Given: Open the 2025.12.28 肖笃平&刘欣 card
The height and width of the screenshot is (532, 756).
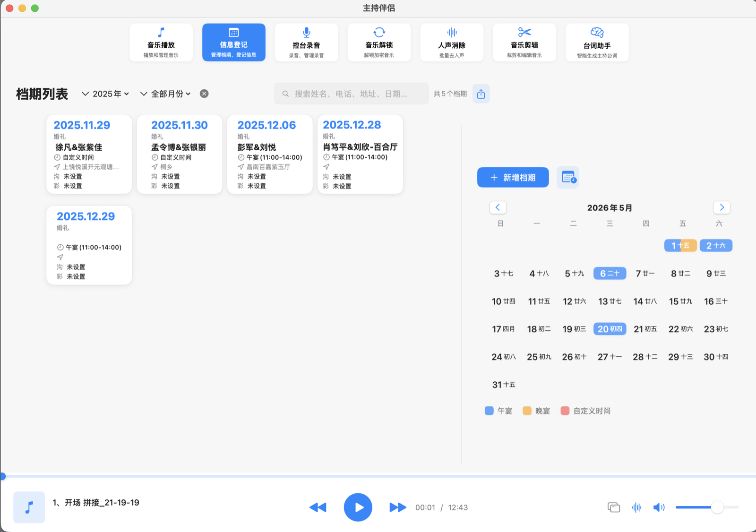Looking at the screenshot, I should click(360, 154).
